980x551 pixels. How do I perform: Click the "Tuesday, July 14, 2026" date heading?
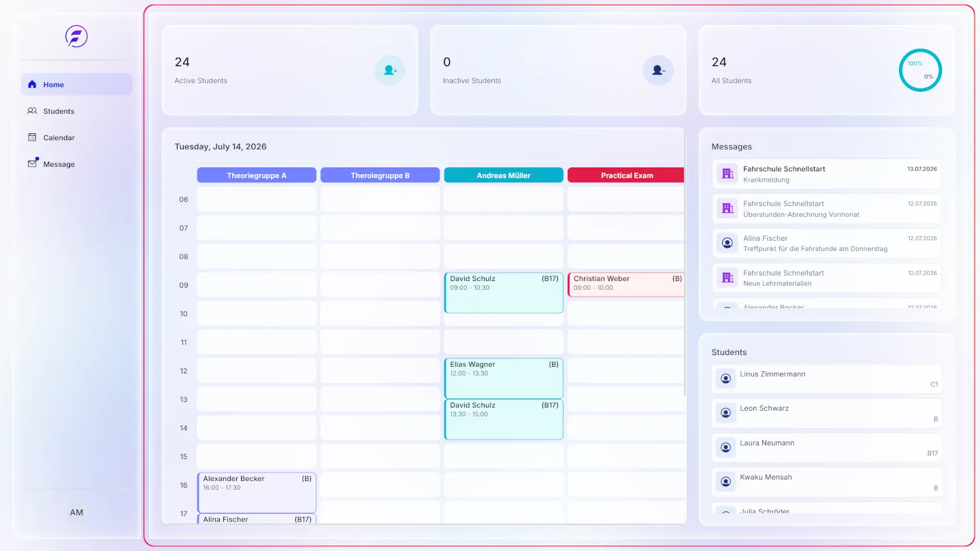pyautogui.click(x=220, y=147)
